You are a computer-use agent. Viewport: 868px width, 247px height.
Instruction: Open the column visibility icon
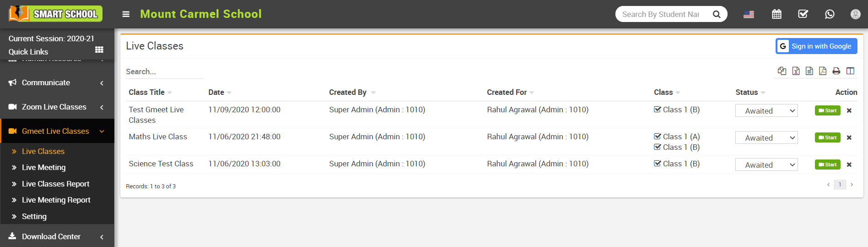(851, 71)
